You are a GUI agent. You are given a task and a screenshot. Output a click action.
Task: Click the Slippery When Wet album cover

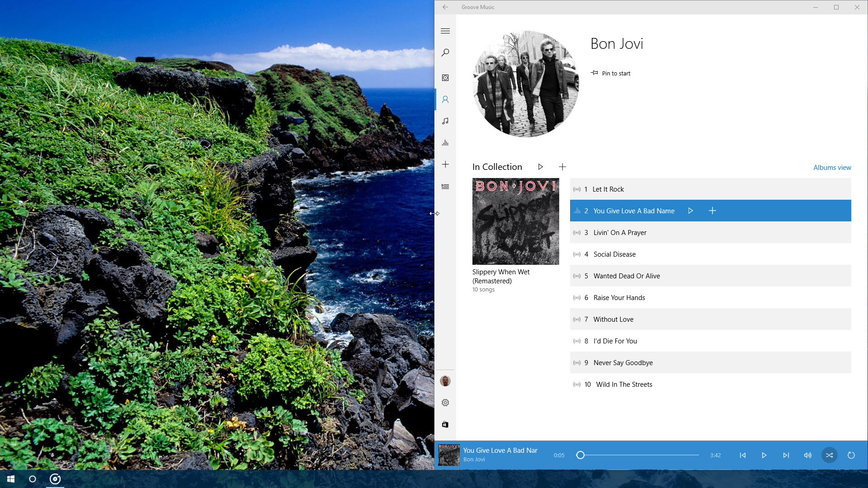[515, 221]
